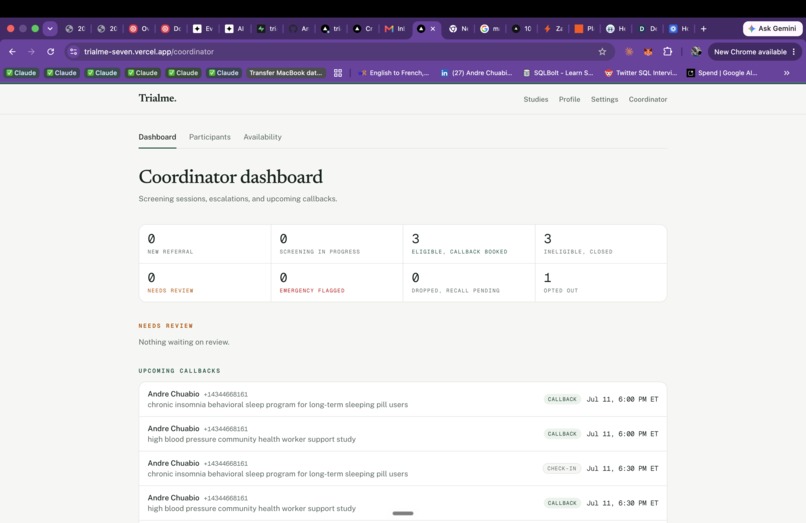The width and height of the screenshot is (806, 523).
Task: Bookmark this page with the star icon
Action: 602,51
